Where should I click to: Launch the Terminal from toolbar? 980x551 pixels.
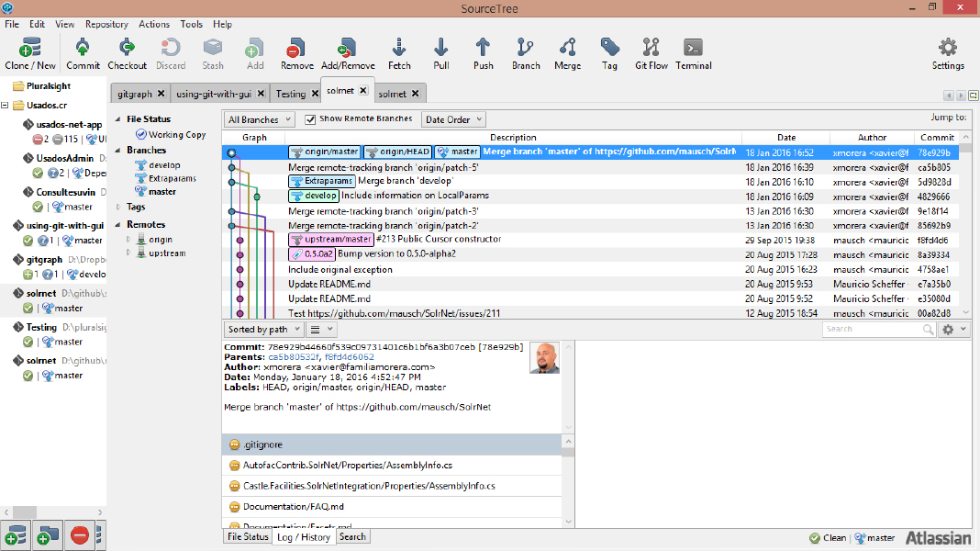click(694, 53)
